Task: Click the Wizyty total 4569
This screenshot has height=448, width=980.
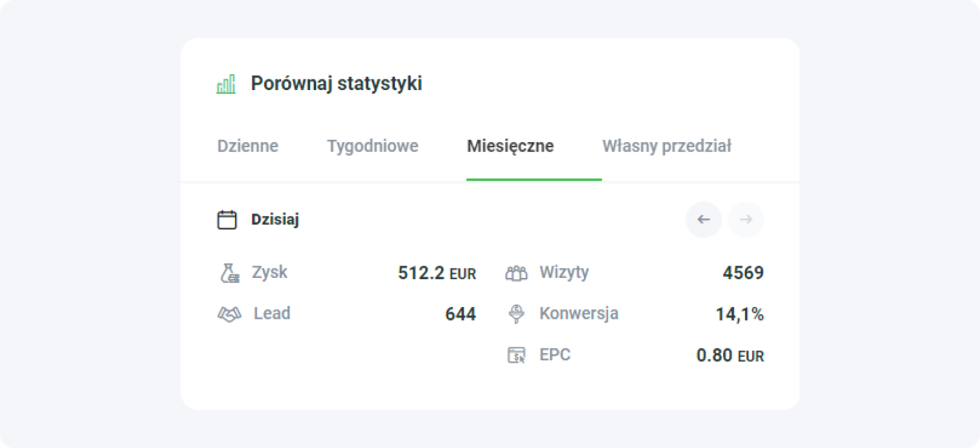Action: click(x=744, y=273)
